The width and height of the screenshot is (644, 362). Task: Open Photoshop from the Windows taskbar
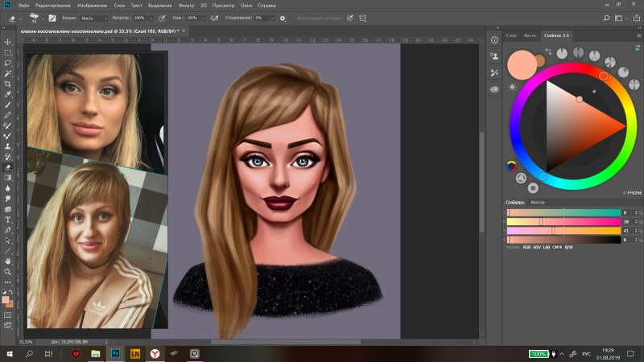(115, 353)
